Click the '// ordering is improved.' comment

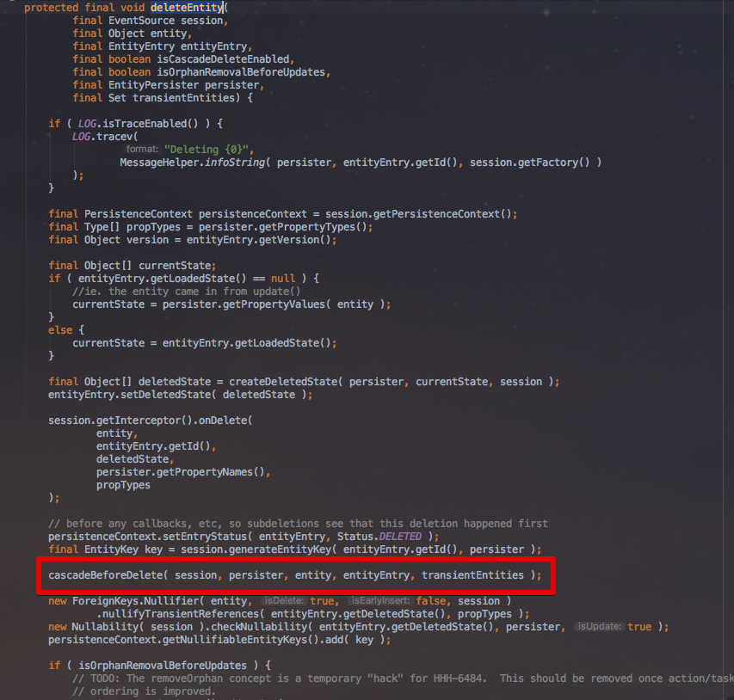[x=145, y=691]
